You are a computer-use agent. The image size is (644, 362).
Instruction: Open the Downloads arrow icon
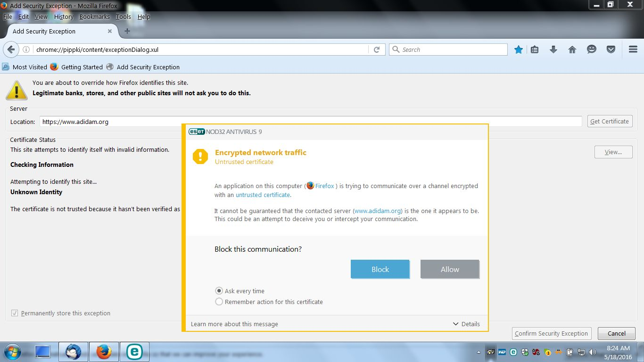[553, 49]
